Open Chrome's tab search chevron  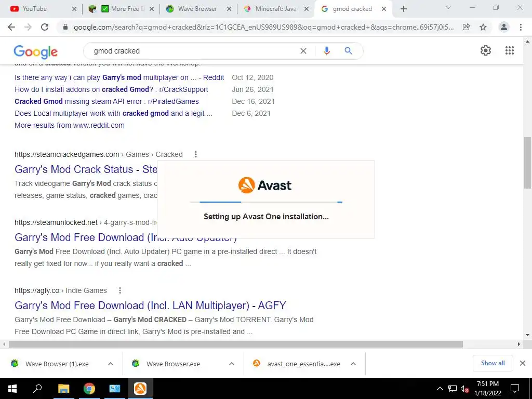click(x=448, y=7)
